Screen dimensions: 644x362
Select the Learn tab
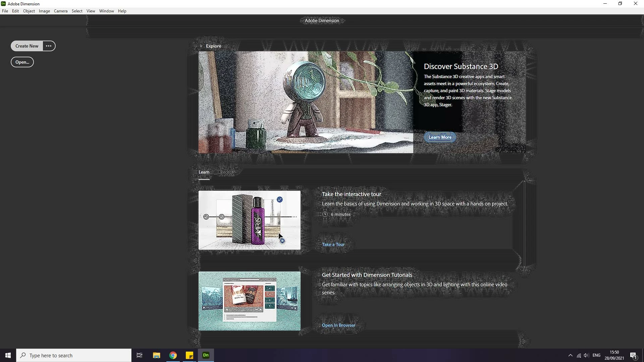(x=204, y=172)
